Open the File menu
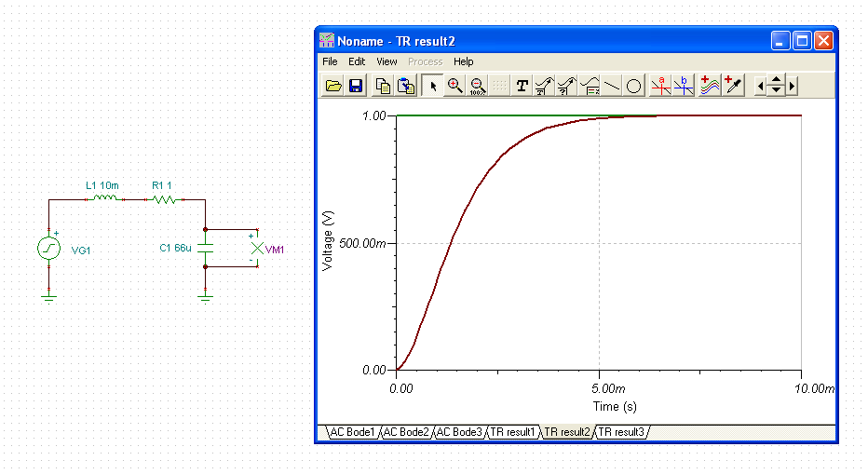868x474 pixels. [330, 61]
